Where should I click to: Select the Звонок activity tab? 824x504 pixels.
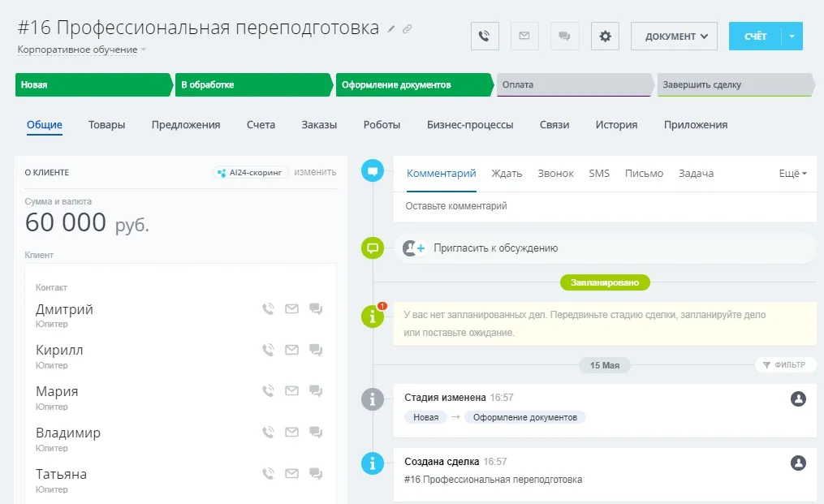point(555,174)
